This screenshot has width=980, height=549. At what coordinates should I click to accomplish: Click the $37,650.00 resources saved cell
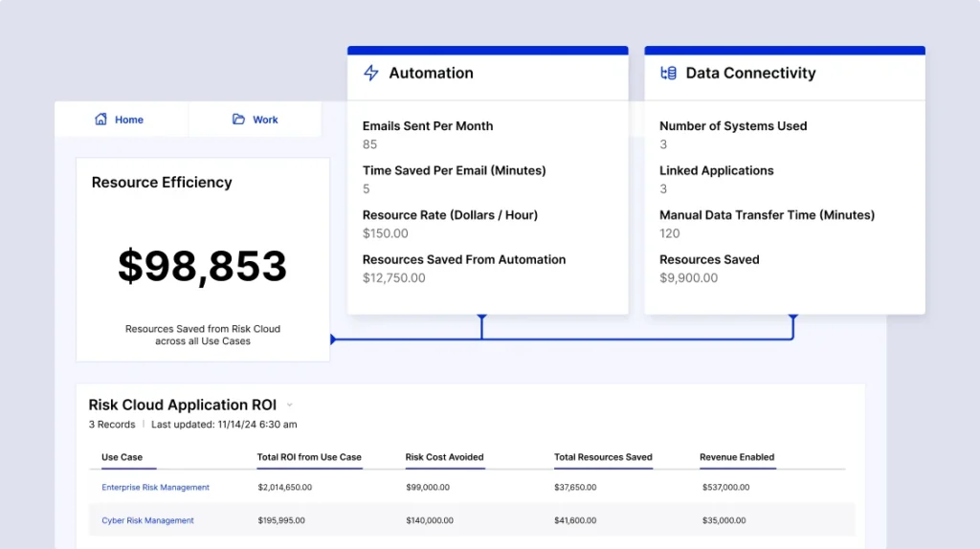[575, 487]
